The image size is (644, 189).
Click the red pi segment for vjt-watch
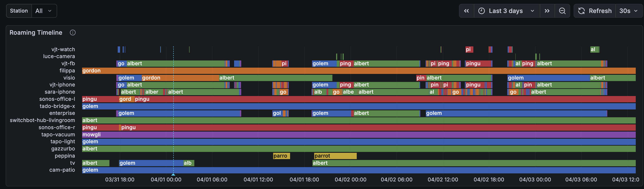[x=469, y=49]
